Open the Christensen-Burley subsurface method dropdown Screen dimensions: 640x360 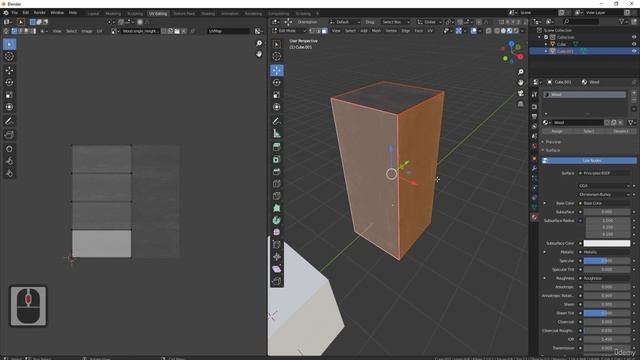604,194
